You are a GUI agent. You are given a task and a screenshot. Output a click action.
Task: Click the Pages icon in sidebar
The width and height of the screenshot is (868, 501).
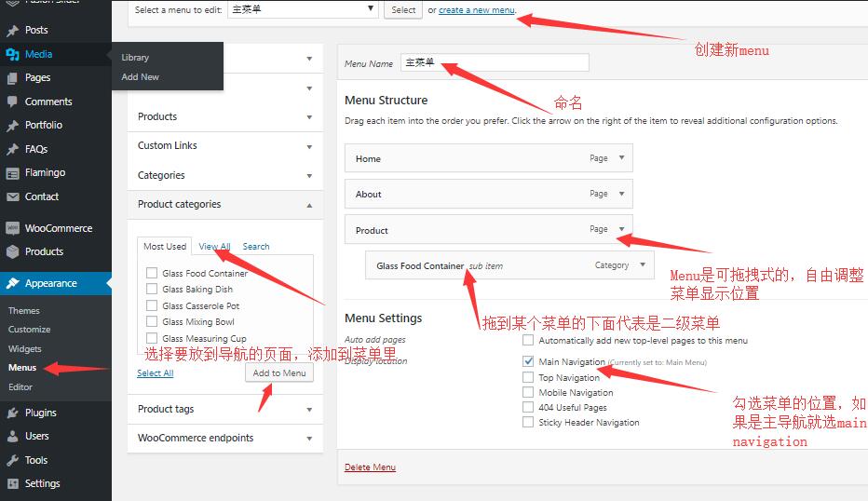(12, 78)
